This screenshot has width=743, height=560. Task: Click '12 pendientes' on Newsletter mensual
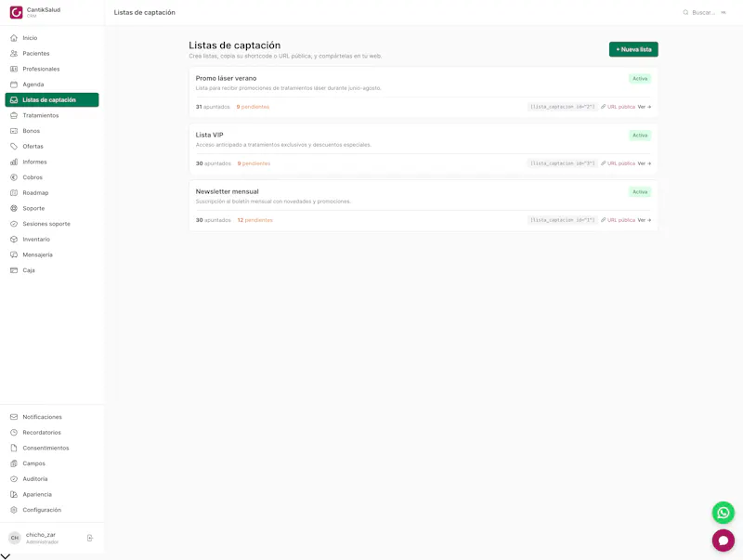click(x=254, y=220)
